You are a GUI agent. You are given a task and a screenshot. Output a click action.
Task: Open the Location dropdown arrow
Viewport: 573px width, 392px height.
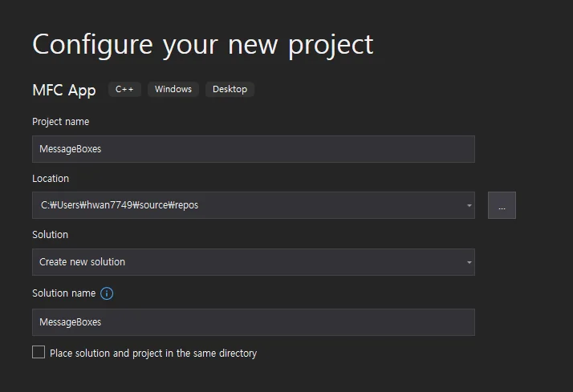coord(469,205)
